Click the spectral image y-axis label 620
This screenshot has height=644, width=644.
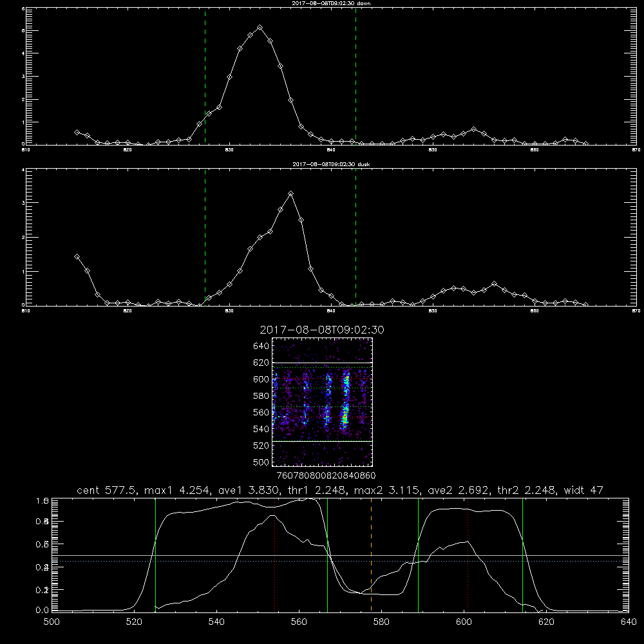261,363
